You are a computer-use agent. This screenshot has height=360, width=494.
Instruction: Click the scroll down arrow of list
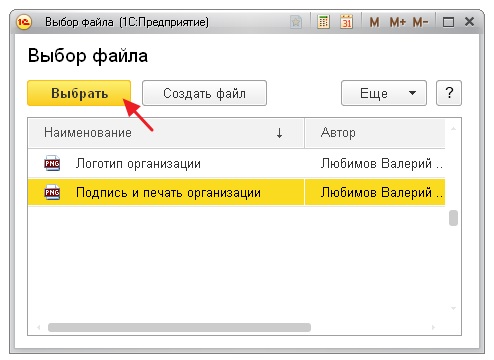coord(453,308)
